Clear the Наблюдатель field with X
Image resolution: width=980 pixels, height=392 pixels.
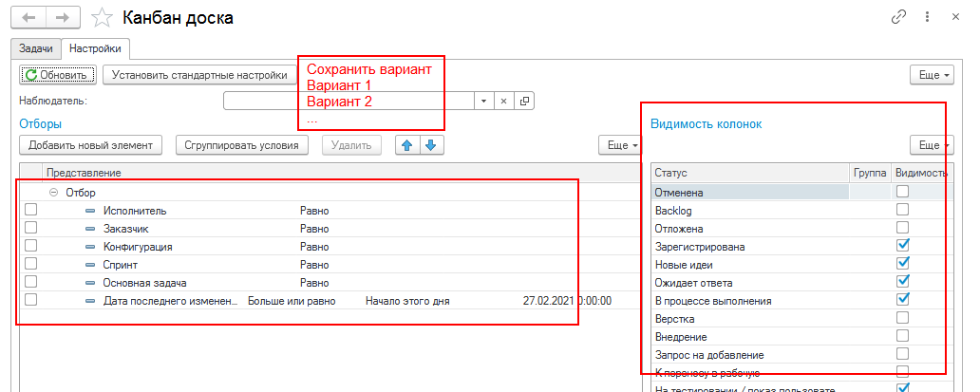[503, 101]
